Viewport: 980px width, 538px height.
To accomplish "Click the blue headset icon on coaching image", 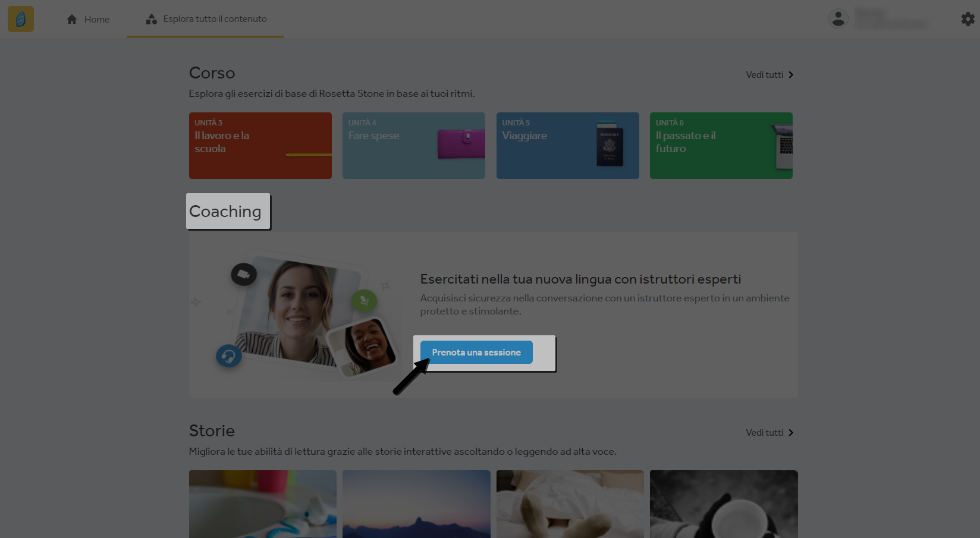I will (229, 356).
